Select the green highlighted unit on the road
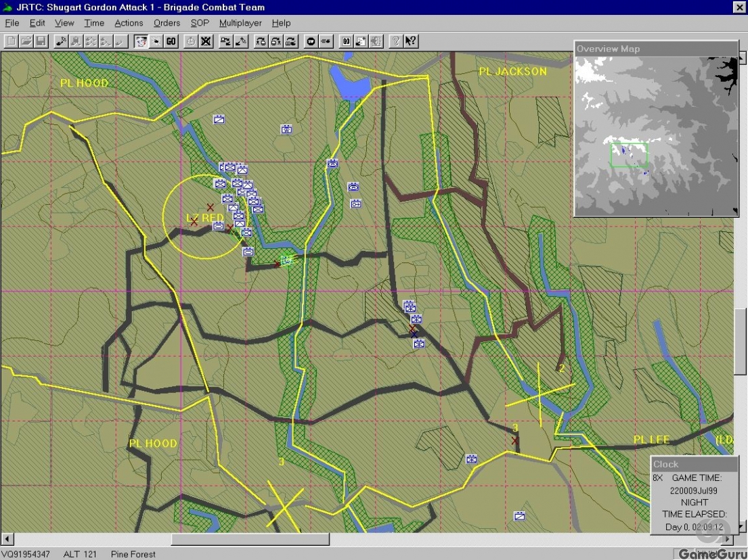Screen dimensions: 748x560 (287, 260)
